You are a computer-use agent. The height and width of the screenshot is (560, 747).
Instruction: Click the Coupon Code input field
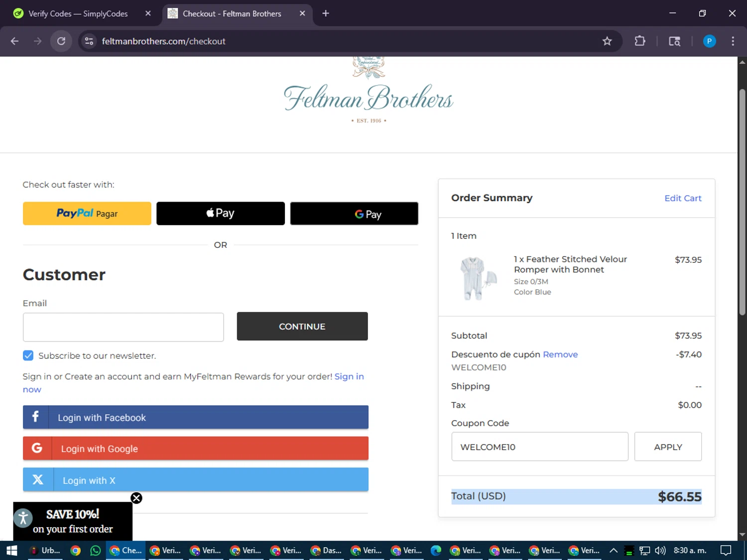540,447
